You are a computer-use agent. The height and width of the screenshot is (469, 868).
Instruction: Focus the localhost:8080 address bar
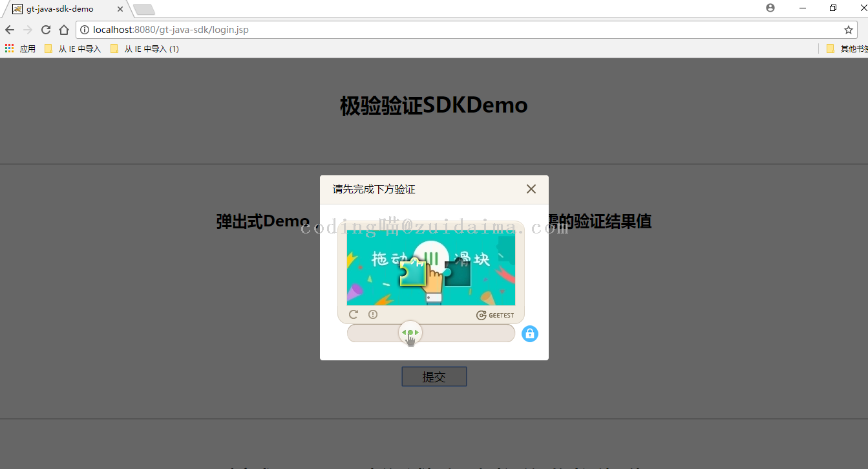(x=467, y=30)
